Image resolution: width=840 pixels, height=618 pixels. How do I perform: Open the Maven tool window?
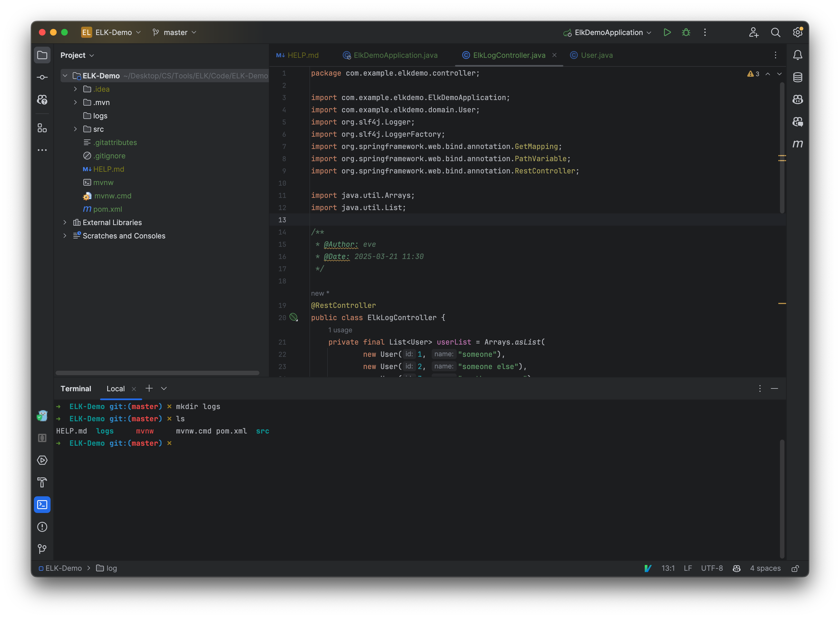(x=797, y=144)
